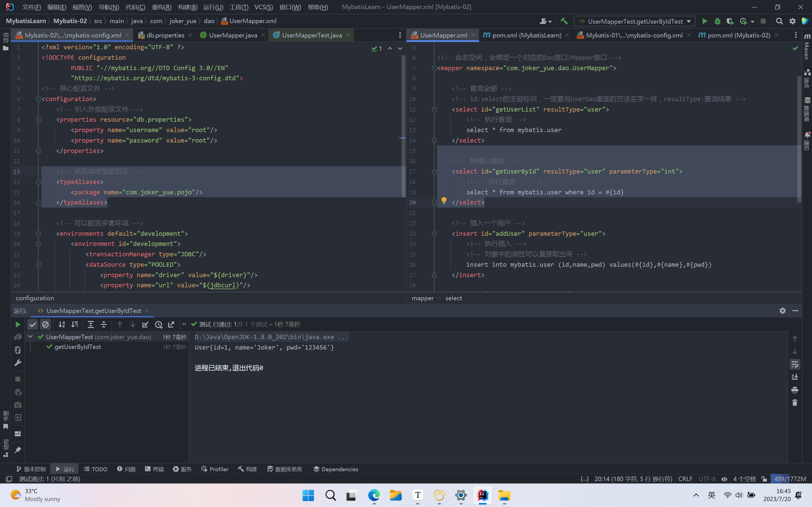Print the run console output via printer icon
The image size is (812, 507).
coord(795,390)
